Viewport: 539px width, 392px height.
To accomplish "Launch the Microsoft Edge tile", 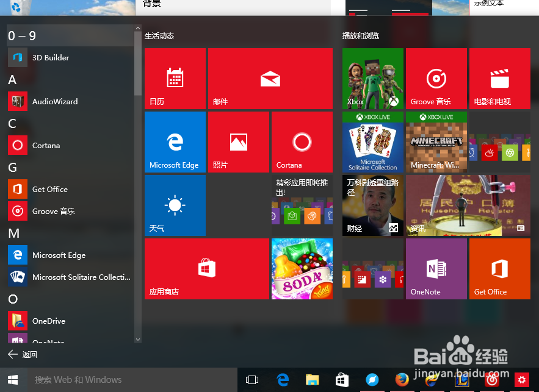I will 175,142.
